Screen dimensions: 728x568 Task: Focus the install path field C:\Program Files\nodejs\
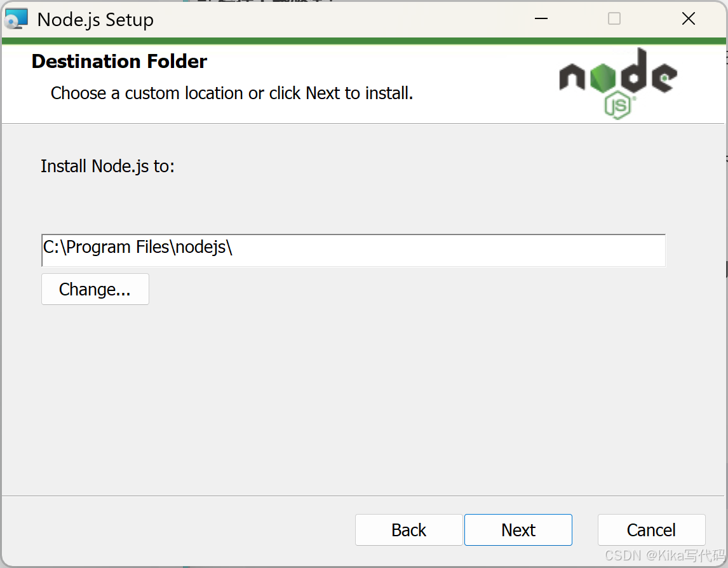(x=353, y=250)
